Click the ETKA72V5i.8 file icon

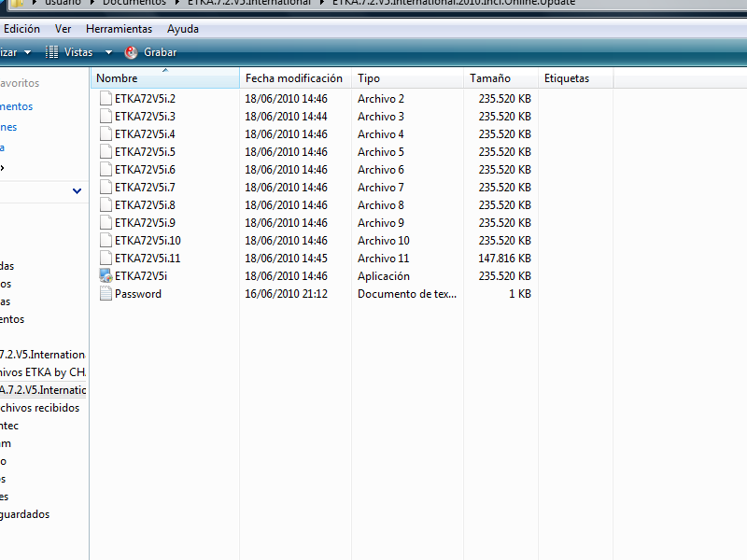(106, 204)
